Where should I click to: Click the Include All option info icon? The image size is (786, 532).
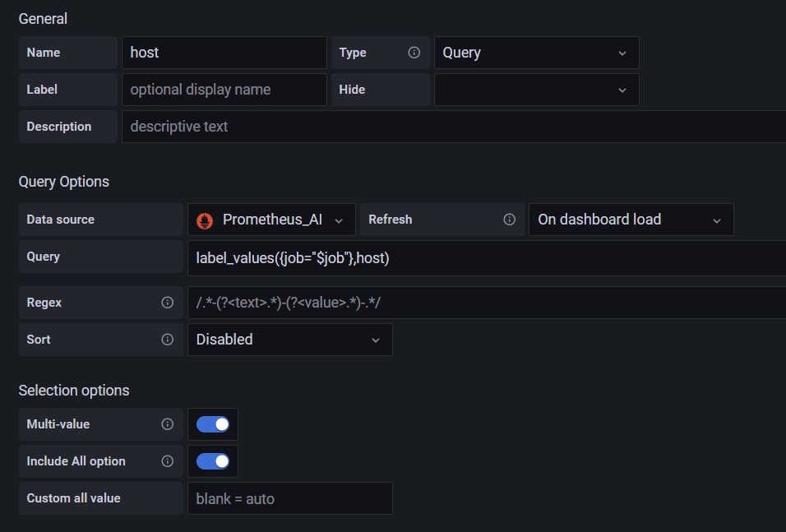click(x=168, y=461)
